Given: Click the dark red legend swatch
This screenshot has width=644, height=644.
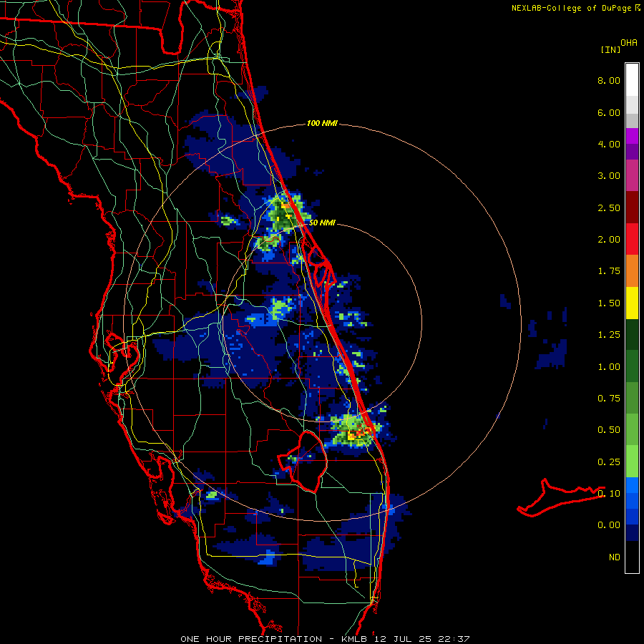Looking at the screenshot, I should click(632, 208).
